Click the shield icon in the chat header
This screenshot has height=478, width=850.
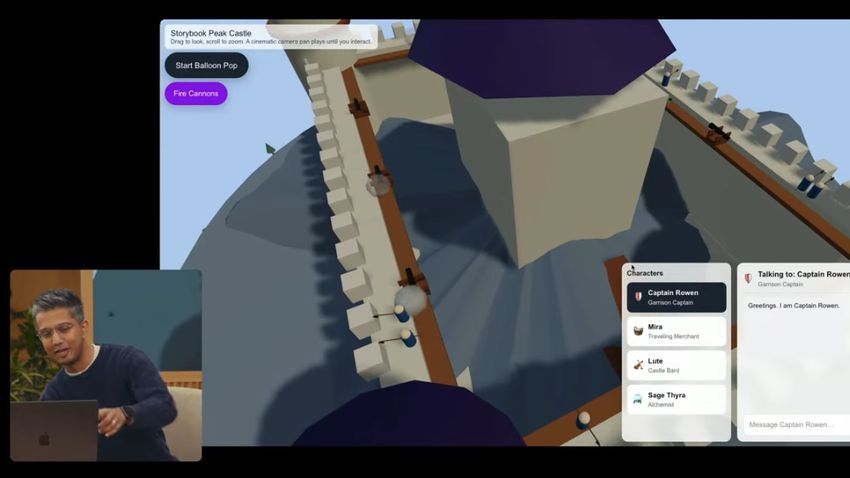coord(748,278)
